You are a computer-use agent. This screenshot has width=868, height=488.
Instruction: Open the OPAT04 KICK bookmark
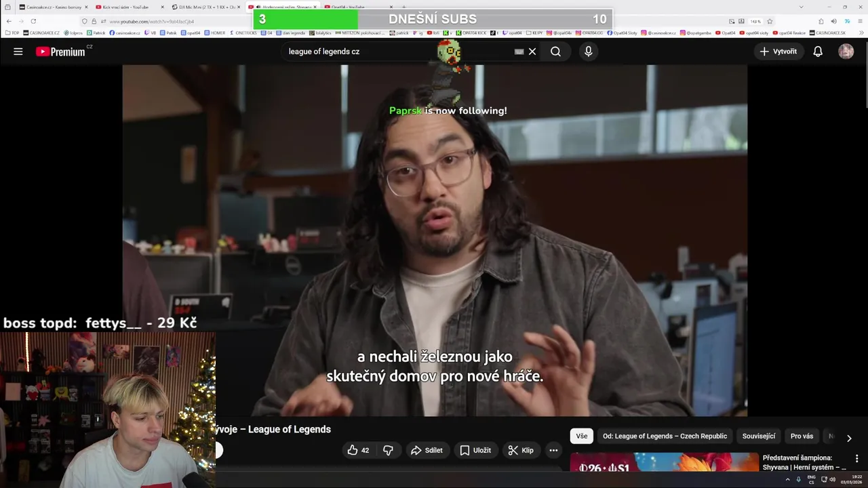point(472,33)
